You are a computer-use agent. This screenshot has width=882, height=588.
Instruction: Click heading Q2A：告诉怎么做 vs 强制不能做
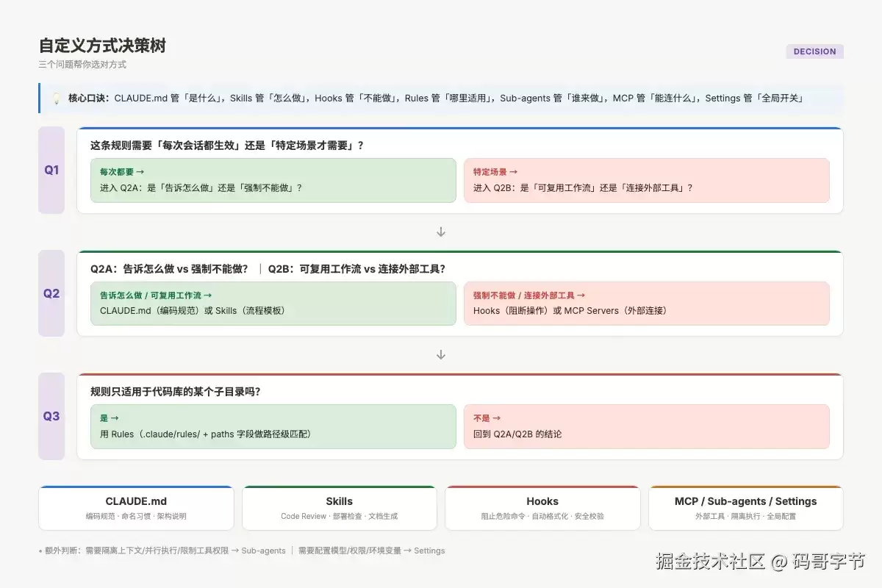click(x=169, y=269)
